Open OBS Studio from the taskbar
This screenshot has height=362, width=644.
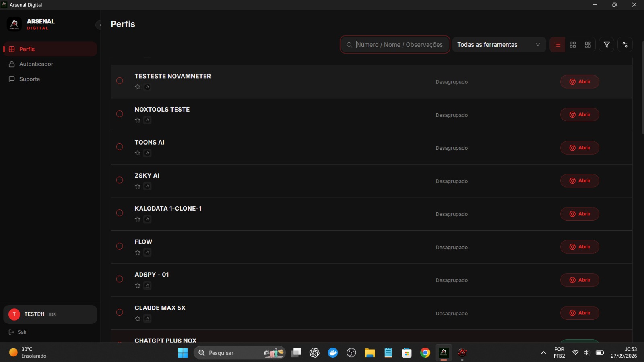pyautogui.click(x=351, y=353)
